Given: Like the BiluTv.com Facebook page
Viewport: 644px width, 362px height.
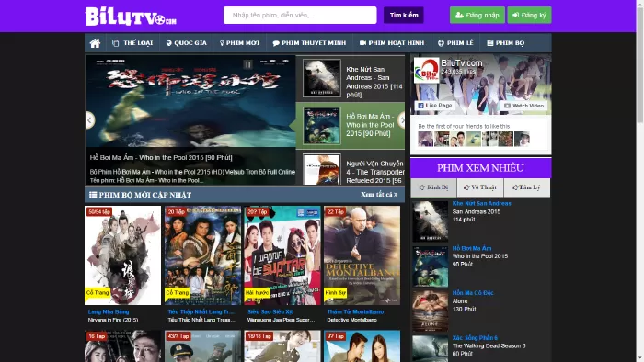Looking at the screenshot, I should point(435,106).
